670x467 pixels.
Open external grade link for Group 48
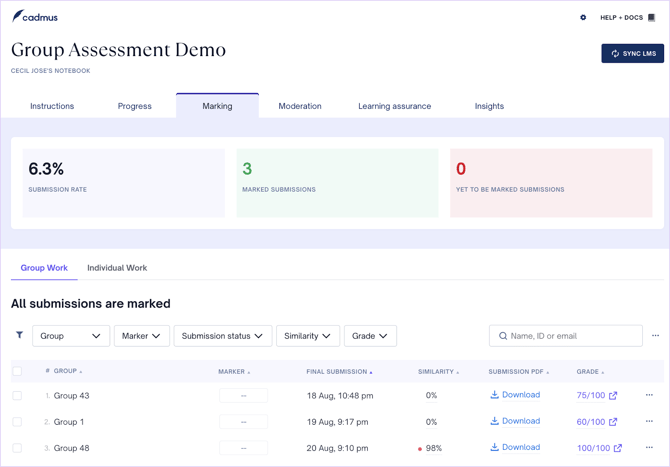(x=617, y=448)
